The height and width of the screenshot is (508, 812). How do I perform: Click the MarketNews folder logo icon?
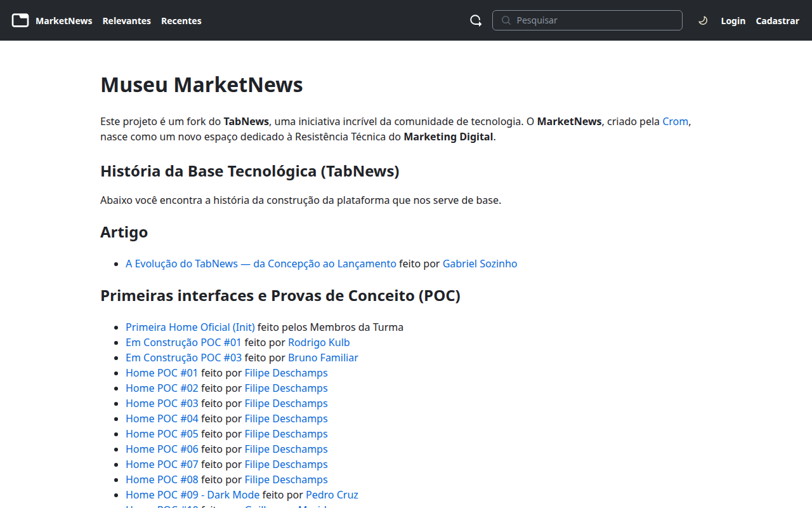(x=20, y=20)
